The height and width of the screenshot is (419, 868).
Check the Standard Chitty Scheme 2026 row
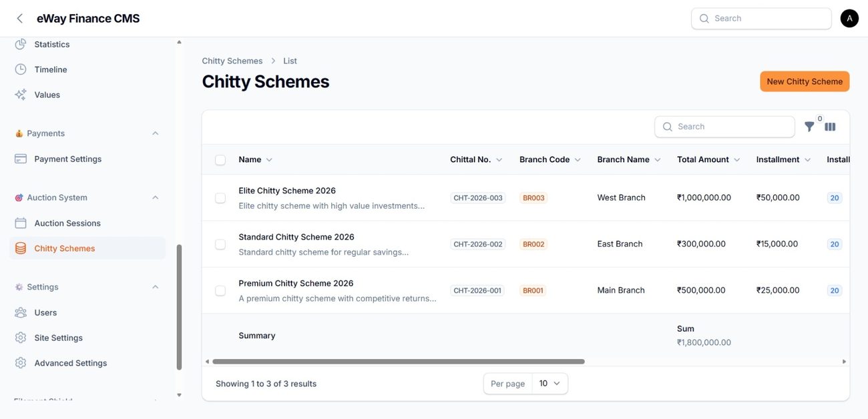click(x=220, y=244)
